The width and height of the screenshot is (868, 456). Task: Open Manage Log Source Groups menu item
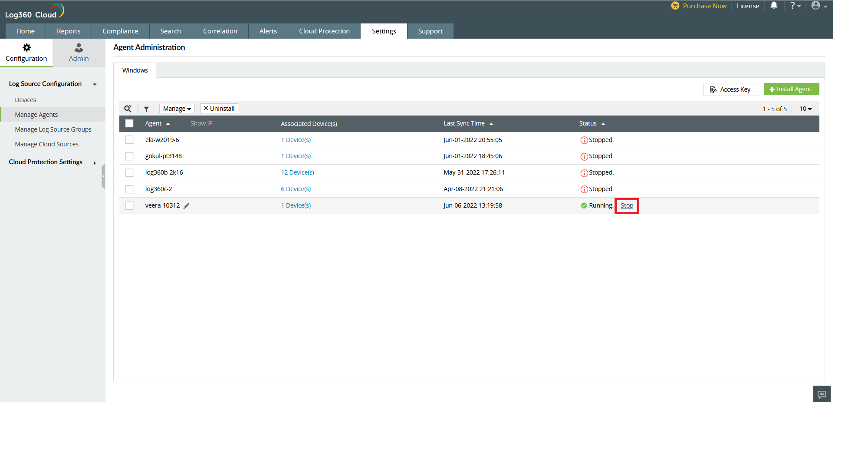53,129
